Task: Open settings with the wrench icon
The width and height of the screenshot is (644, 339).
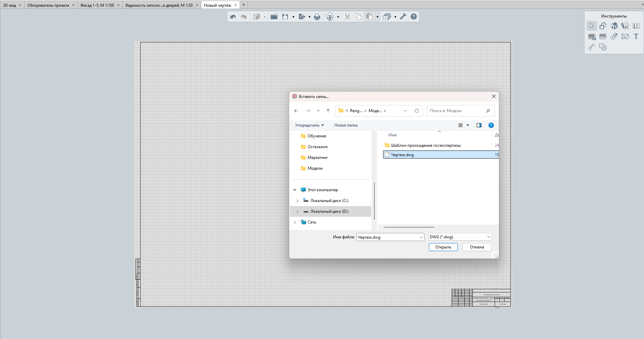Action: [x=403, y=16]
